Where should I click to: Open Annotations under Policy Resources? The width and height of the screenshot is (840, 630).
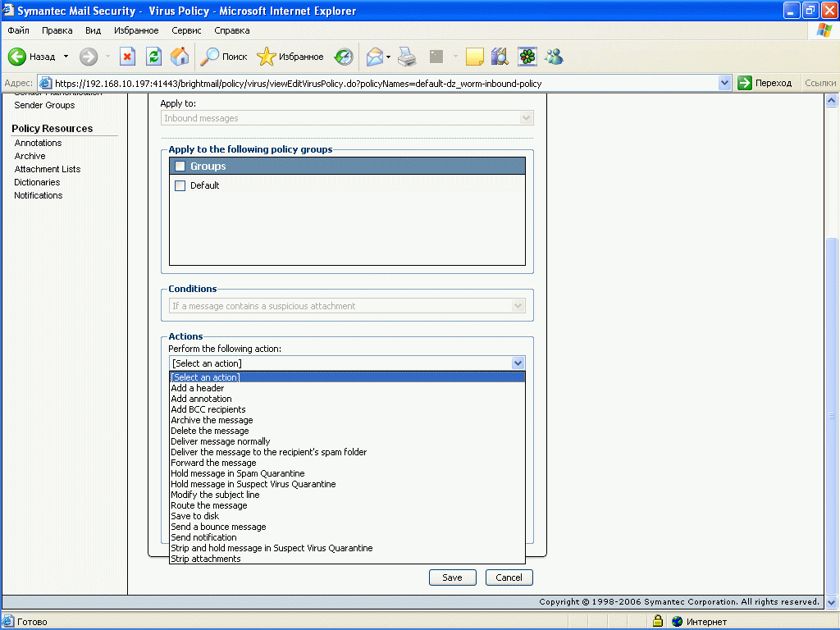click(38, 143)
